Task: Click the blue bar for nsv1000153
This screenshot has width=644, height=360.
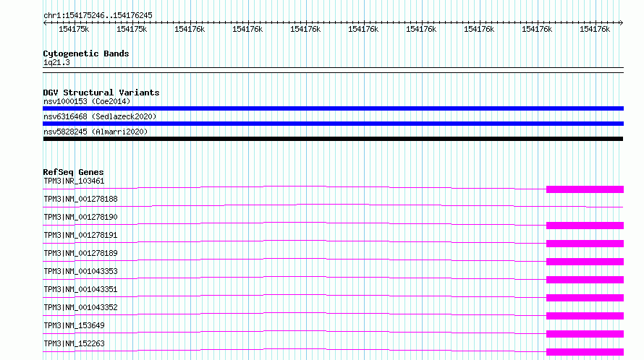Action: click(333, 108)
